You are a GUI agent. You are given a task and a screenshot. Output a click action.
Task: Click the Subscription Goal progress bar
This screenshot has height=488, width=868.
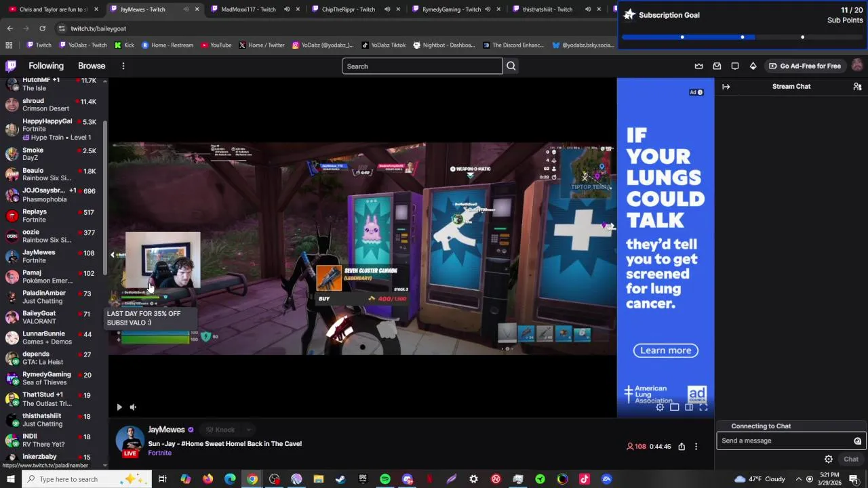point(743,37)
